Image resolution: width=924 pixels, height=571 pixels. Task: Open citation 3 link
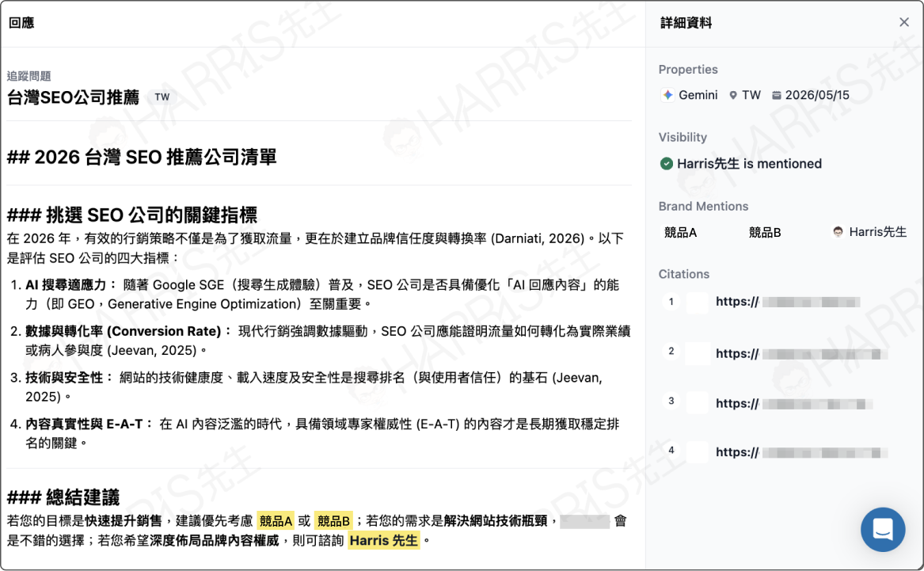794,404
